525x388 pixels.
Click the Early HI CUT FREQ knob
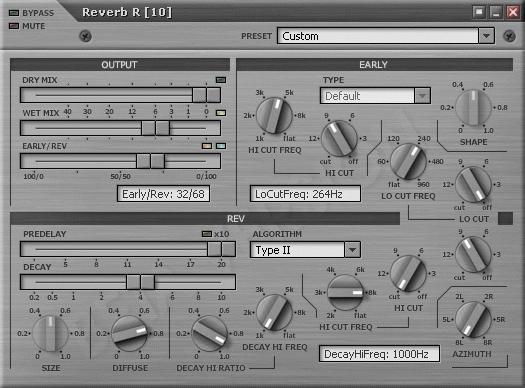pyautogui.click(x=275, y=115)
